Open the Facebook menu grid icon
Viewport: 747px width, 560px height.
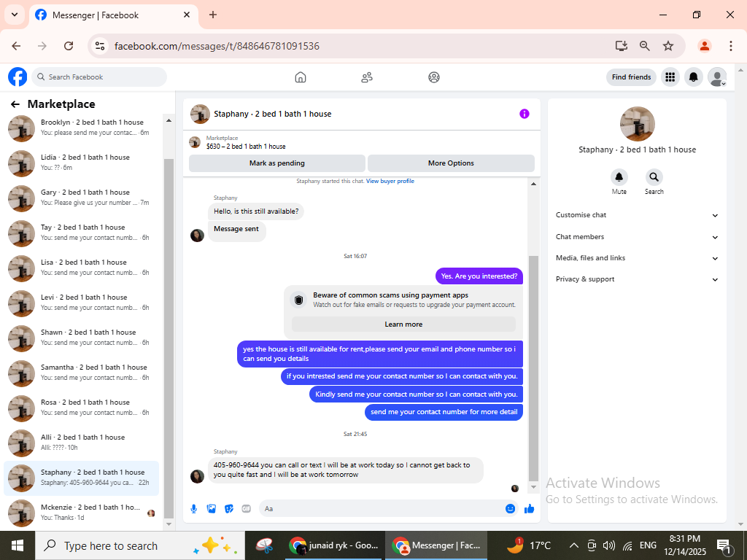(670, 77)
